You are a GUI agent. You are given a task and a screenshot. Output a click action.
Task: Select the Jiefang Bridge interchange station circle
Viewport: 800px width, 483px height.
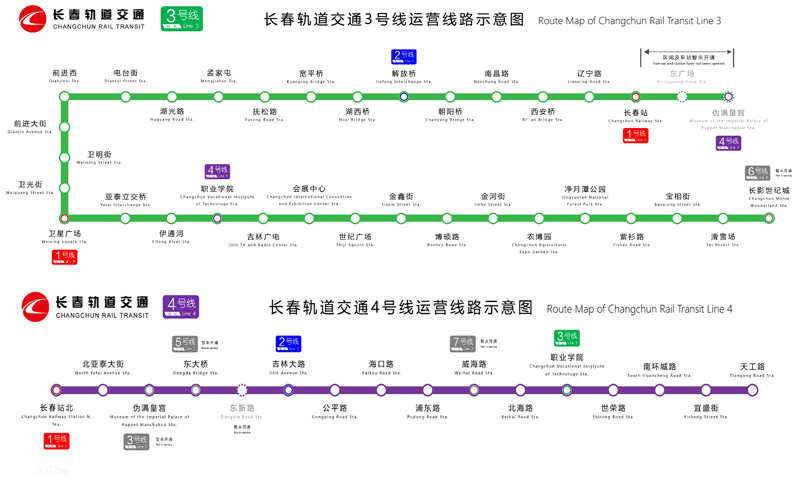click(x=403, y=97)
